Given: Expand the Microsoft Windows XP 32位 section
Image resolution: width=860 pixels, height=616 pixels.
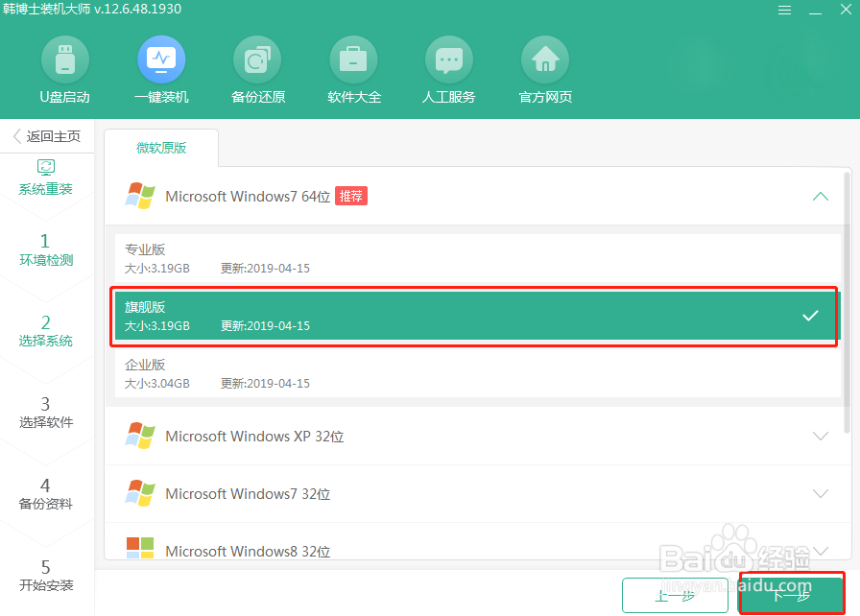Looking at the screenshot, I should (820, 437).
